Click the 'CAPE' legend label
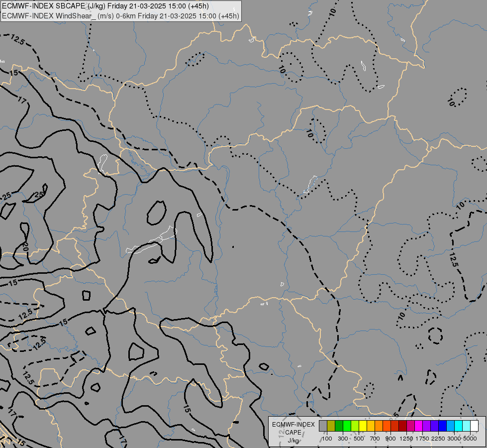Image resolution: width=487 pixels, height=448 pixels. click(x=293, y=433)
